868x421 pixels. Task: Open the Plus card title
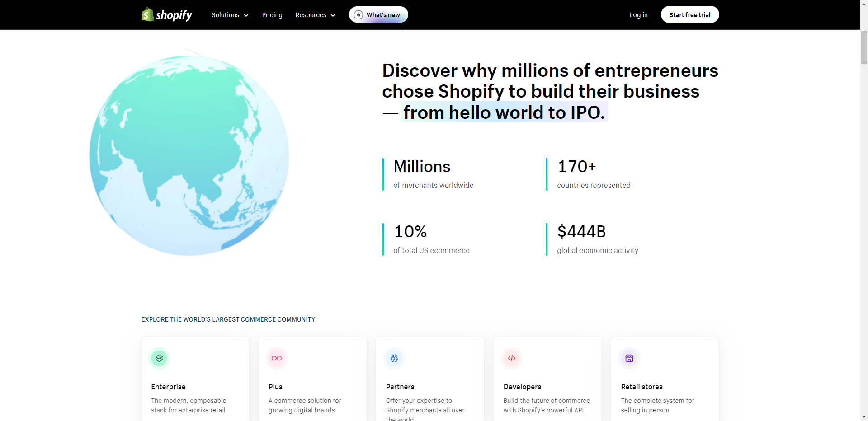click(x=275, y=387)
